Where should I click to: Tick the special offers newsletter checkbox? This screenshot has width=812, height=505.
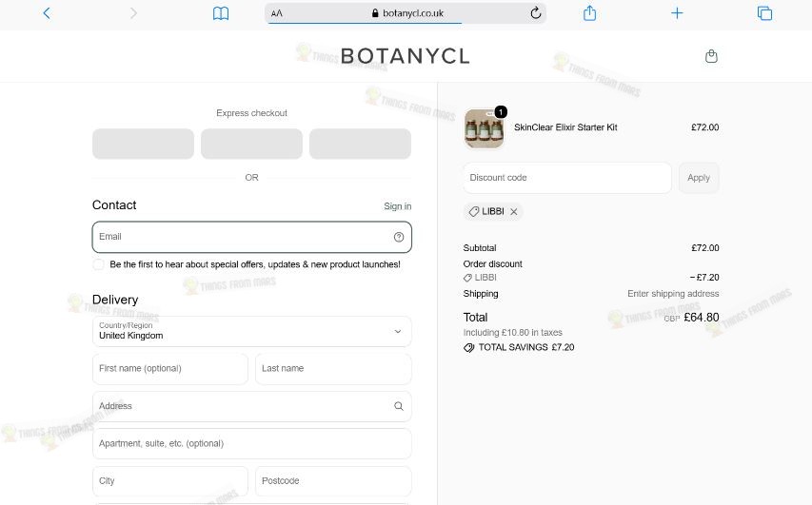click(x=98, y=264)
